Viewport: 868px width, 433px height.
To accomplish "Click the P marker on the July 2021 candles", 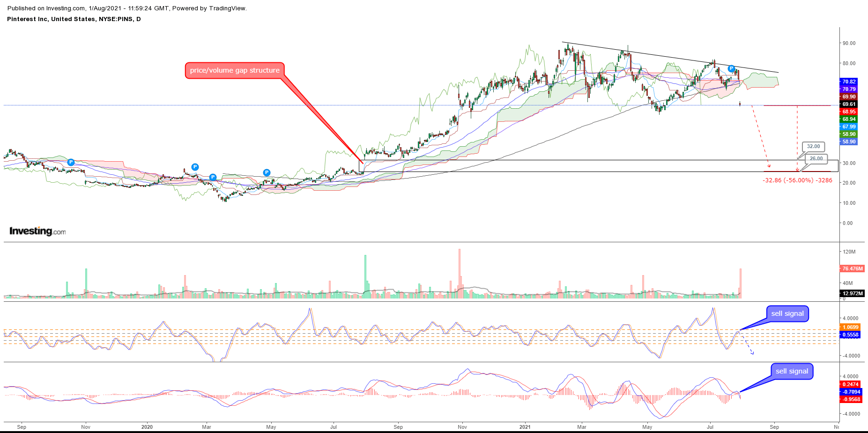I will point(731,68).
